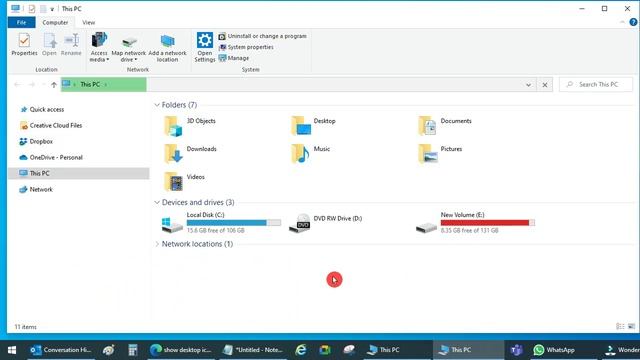The image size is (640, 360).
Task: Open the Windows Start menu
Action: pos(12,350)
